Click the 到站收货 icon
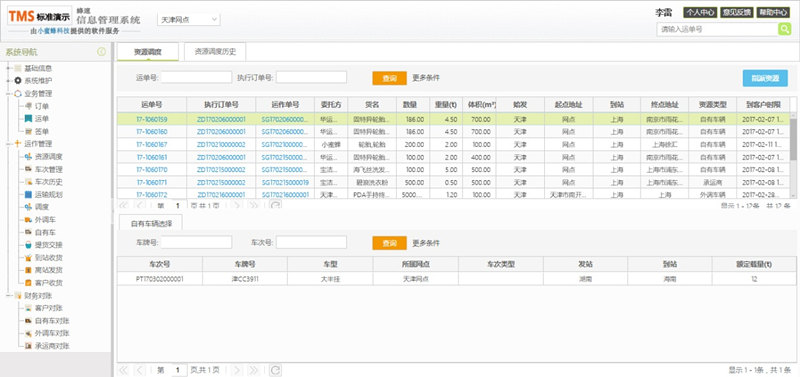800x377 pixels. pyautogui.click(x=29, y=257)
